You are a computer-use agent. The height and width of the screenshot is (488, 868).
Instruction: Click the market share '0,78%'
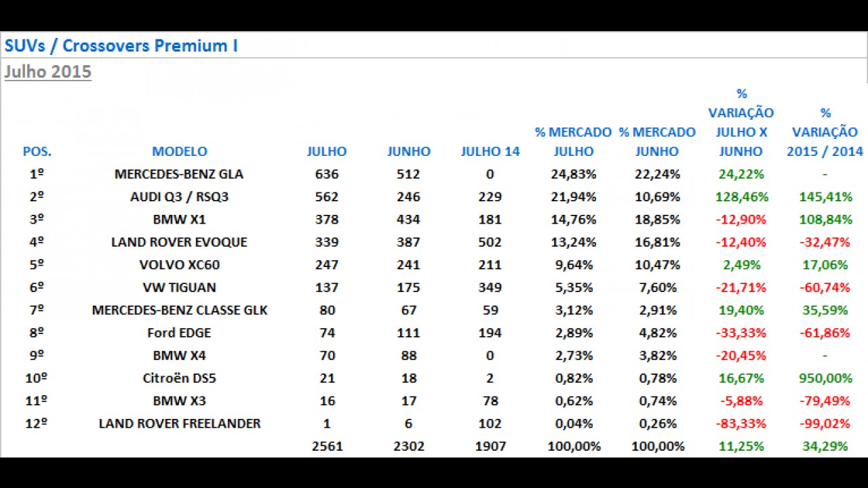click(657, 378)
